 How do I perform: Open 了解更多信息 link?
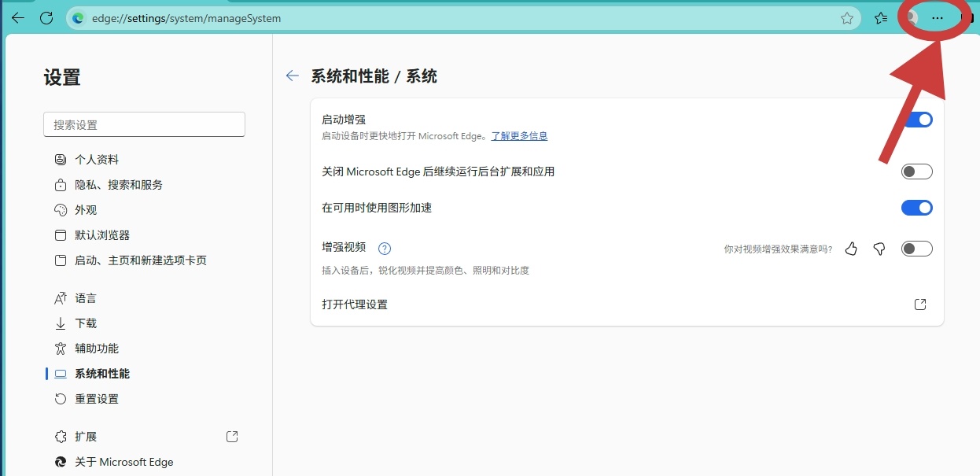pyautogui.click(x=520, y=135)
